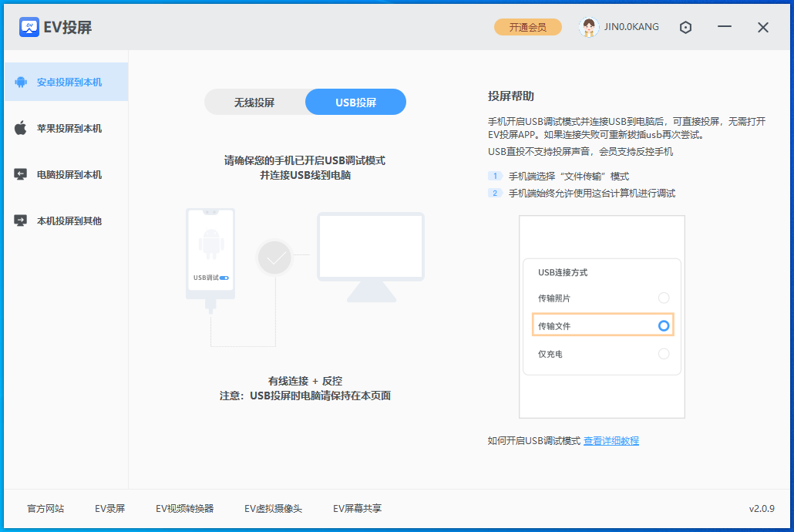
Task: Select the 仅充电 charging option
Action: (664, 352)
